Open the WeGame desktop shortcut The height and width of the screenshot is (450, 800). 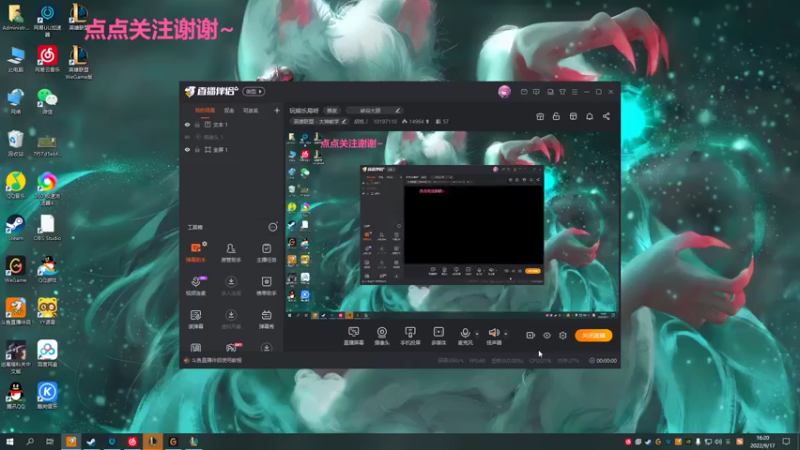click(16, 269)
